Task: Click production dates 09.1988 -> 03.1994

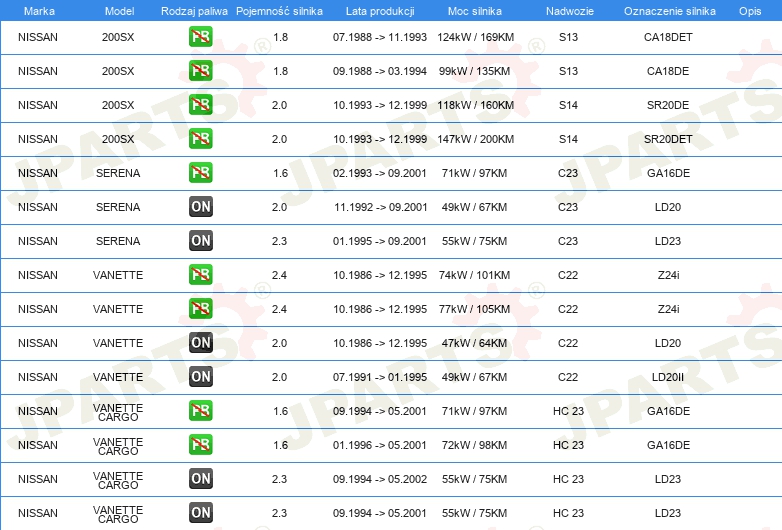Action: point(380,71)
